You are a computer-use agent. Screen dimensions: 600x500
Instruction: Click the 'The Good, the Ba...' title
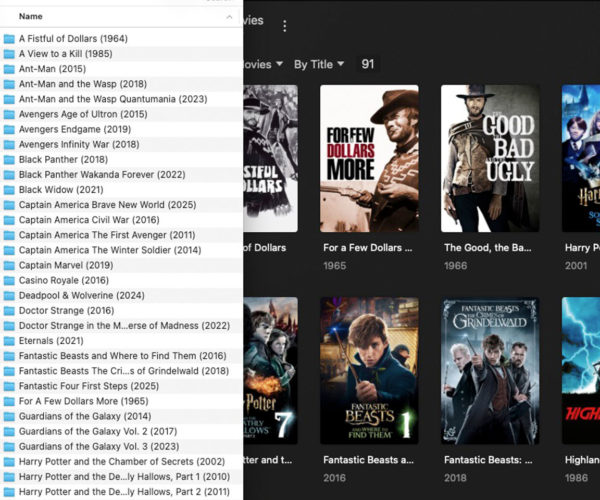(488, 248)
